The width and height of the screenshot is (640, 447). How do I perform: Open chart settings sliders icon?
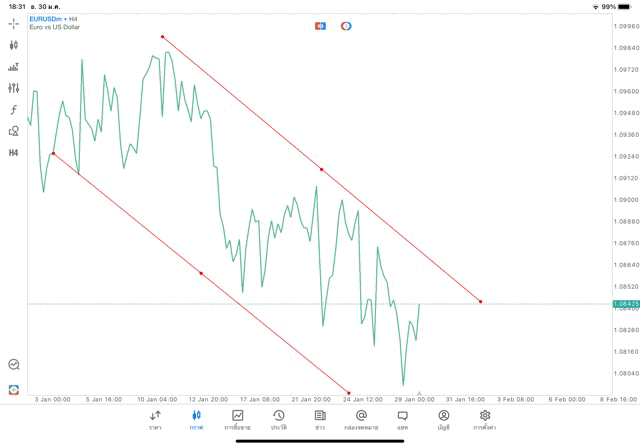pyautogui.click(x=14, y=88)
